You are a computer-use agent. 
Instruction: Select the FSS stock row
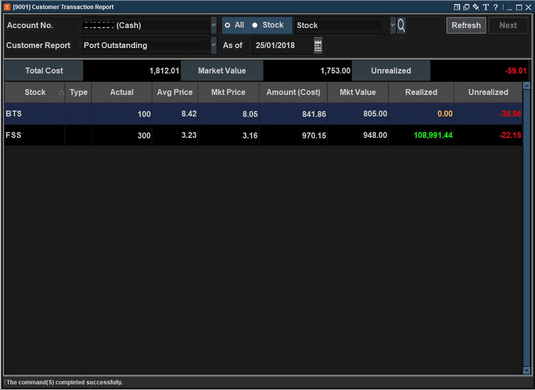click(x=263, y=135)
